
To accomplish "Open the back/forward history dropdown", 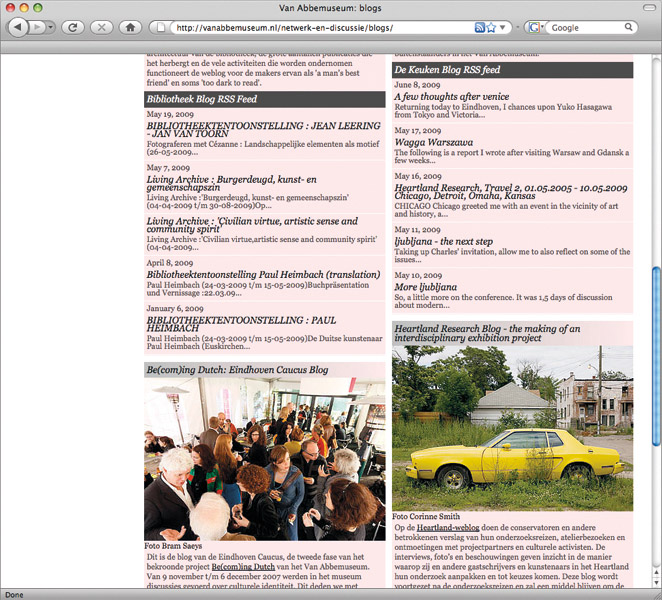I will pos(51,27).
